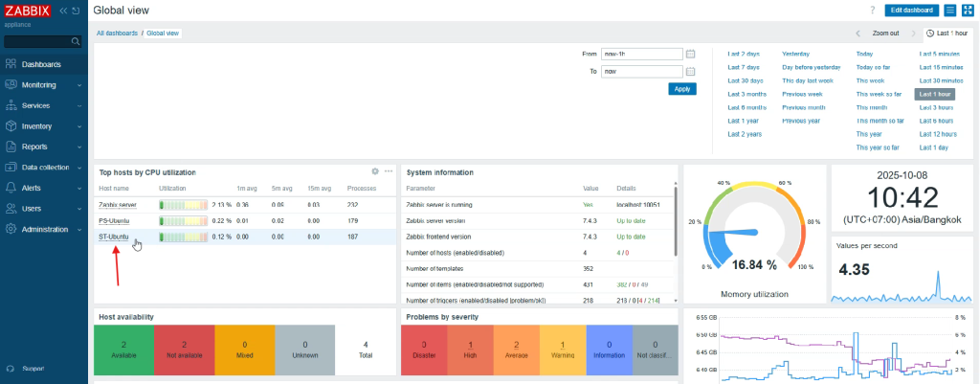980x384 pixels.
Task: Open the To date calendar picker
Action: pos(690,71)
